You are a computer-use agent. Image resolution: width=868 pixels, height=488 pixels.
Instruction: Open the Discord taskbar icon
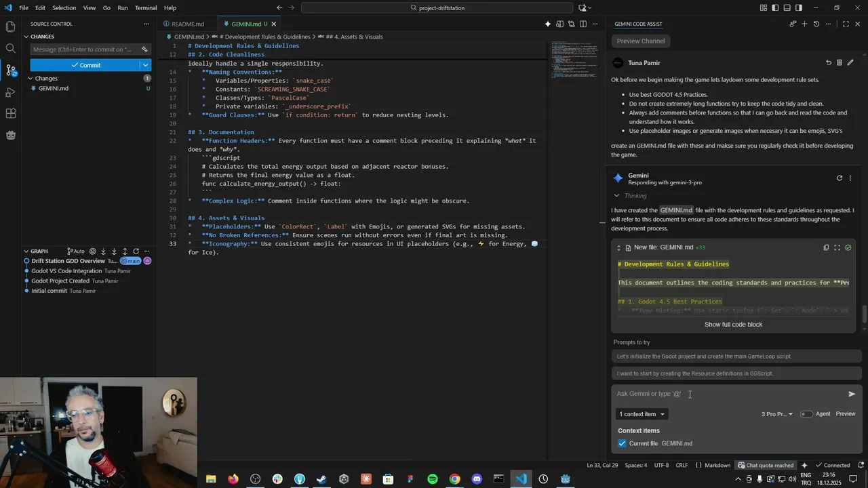coord(477,479)
